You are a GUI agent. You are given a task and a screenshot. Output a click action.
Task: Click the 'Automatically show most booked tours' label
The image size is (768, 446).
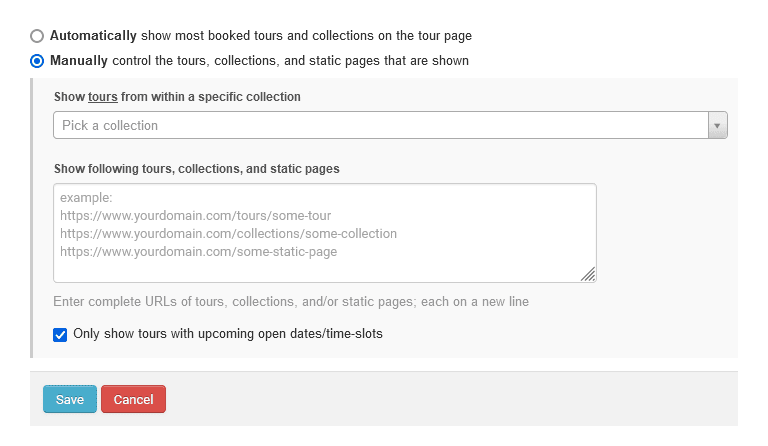261,36
